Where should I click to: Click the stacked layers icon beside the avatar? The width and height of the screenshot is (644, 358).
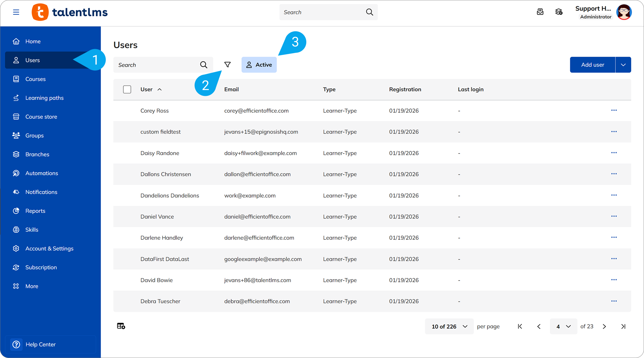pos(559,12)
